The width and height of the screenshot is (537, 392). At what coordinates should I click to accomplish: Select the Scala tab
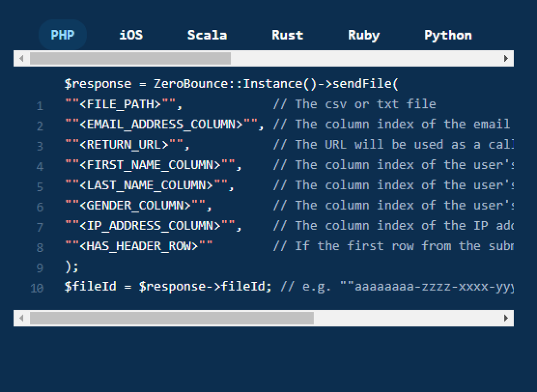click(x=207, y=35)
